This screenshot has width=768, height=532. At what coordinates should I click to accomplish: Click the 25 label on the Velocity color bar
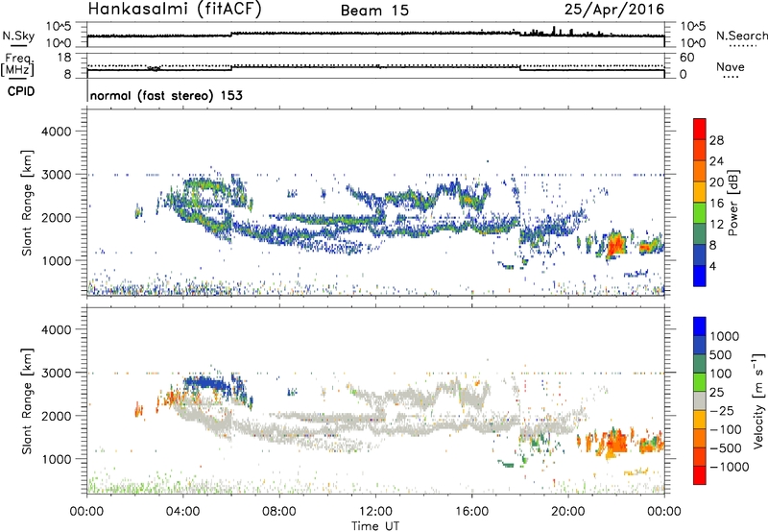coord(717,393)
